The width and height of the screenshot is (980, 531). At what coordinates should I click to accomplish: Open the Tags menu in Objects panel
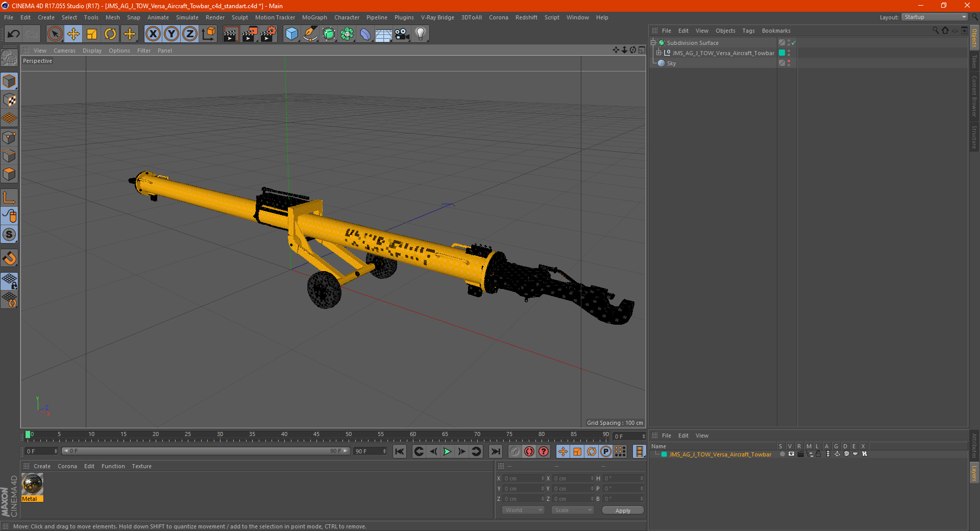(748, 31)
